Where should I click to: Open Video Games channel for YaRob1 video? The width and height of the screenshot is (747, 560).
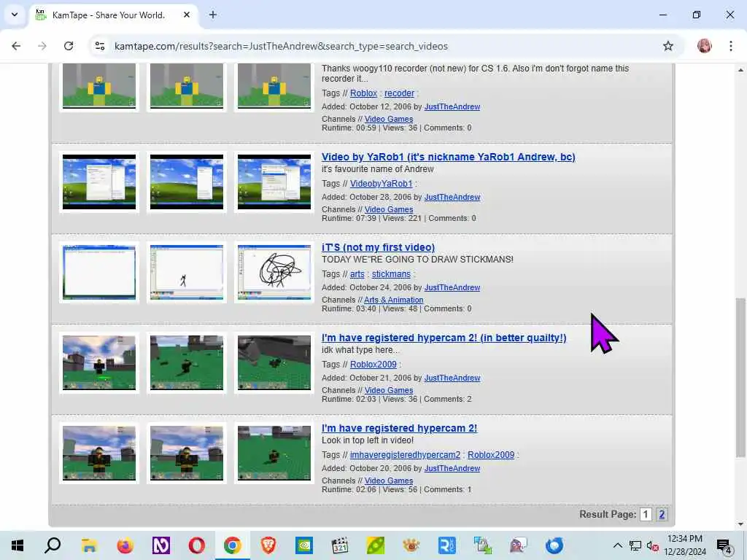pos(389,209)
